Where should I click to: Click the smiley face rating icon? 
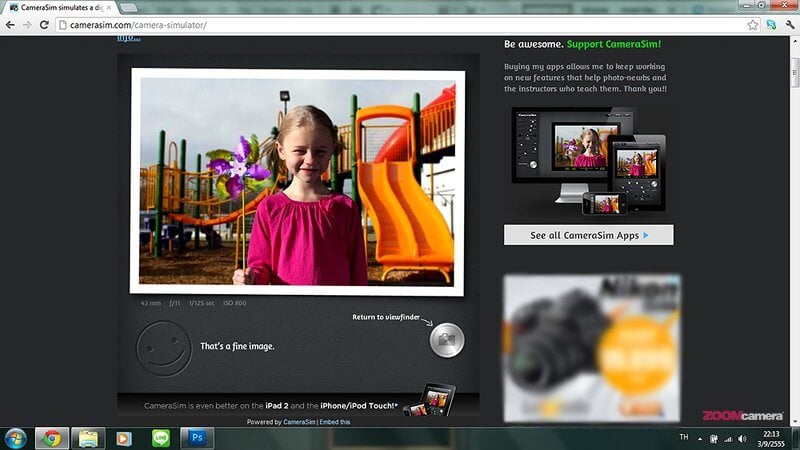(x=164, y=348)
